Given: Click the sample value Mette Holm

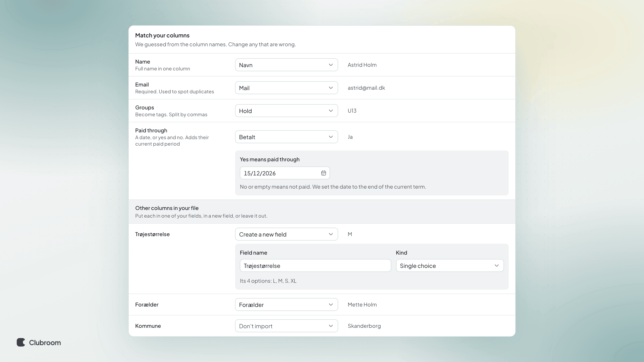Looking at the screenshot, I should (x=362, y=304).
